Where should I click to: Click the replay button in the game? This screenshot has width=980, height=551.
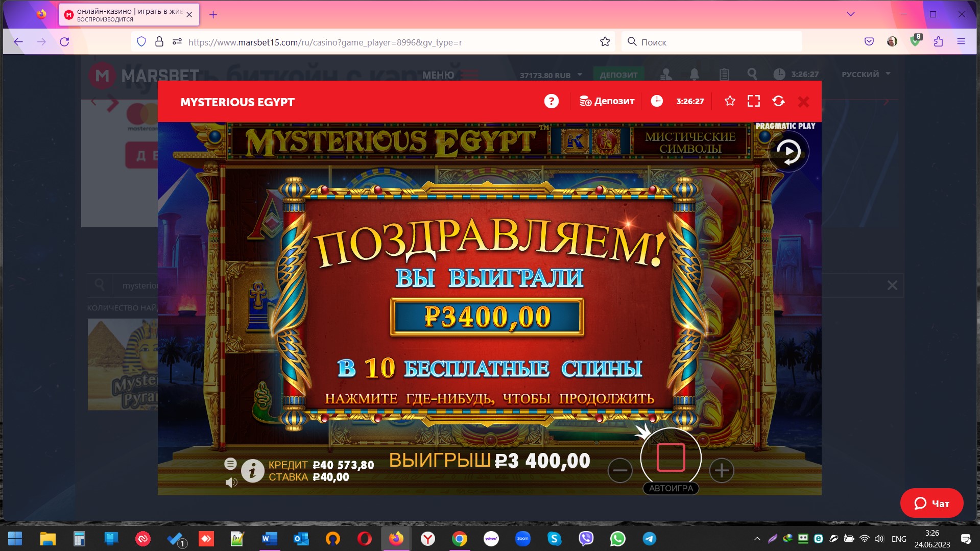tap(788, 152)
